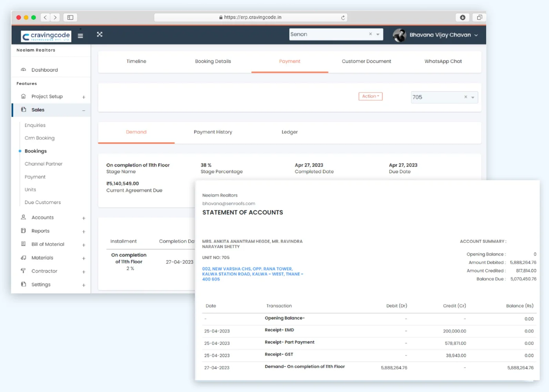549x392 pixels.
Task: Click the Settings icon in sidebar
Action: click(x=24, y=284)
